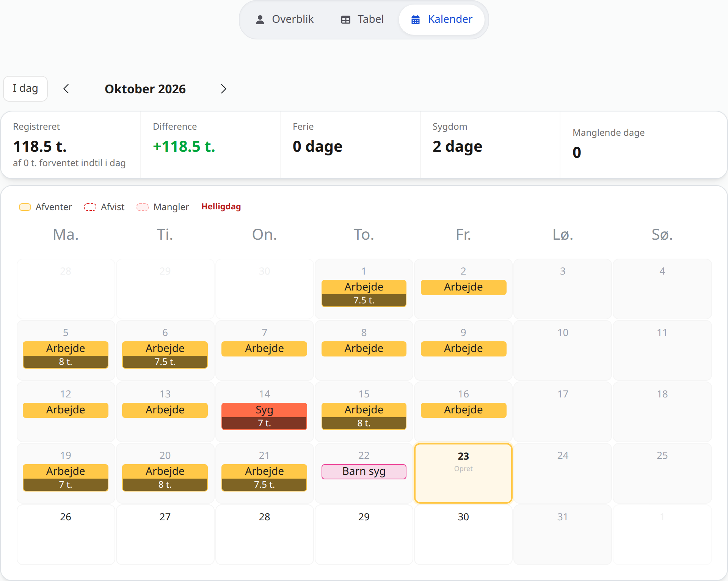Click the Afventer legend swatch
Viewport: 728px width, 581px height.
pyautogui.click(x=25, y=207)
